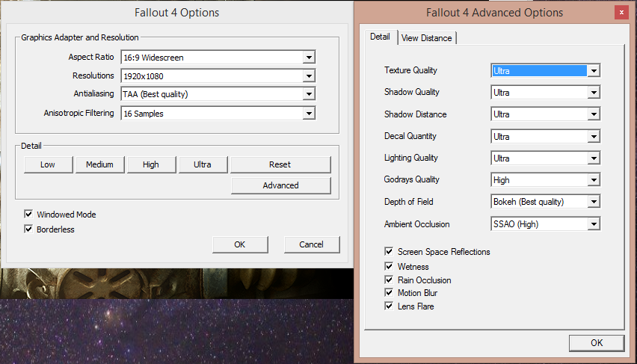This screenshot has height=364, width=637.
Task: Expand the Depth of Field dropdown
Action: (545, 202)
